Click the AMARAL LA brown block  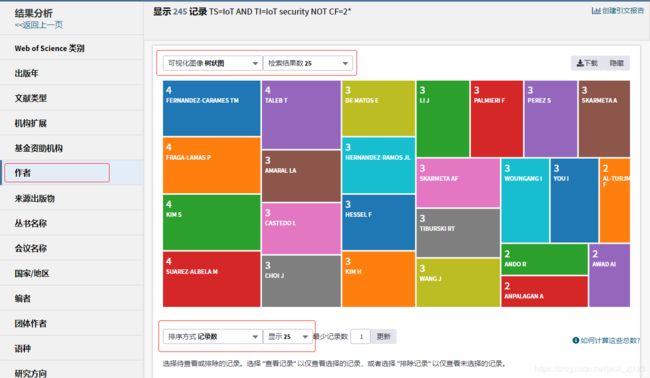(x=301, y=176)
